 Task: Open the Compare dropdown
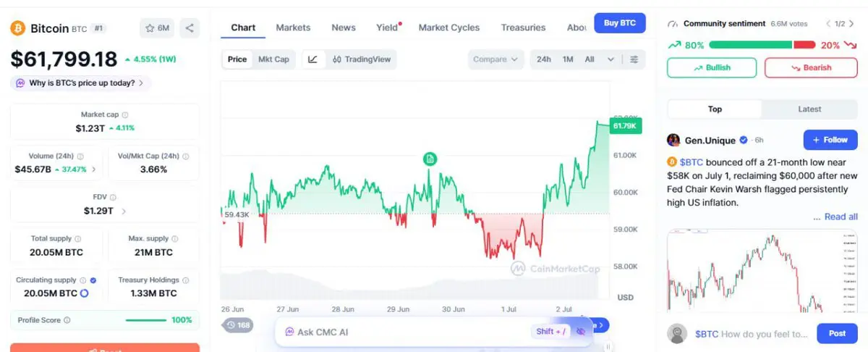[x=495, y=59]
